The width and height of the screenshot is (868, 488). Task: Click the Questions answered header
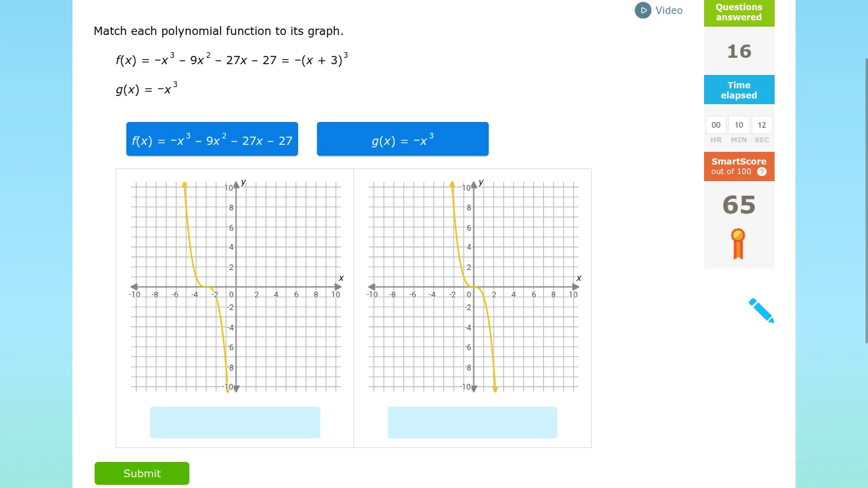tap(738, 12)
